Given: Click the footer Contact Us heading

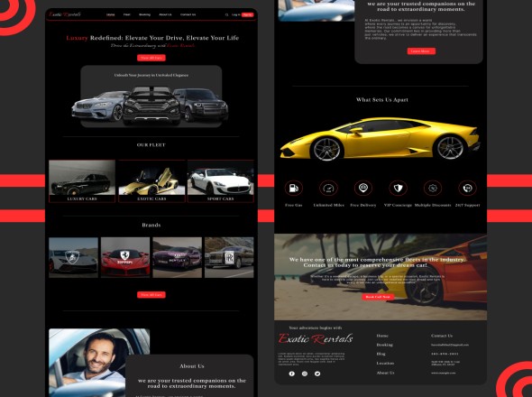Looking at the screenshot, I should (442, 336).
